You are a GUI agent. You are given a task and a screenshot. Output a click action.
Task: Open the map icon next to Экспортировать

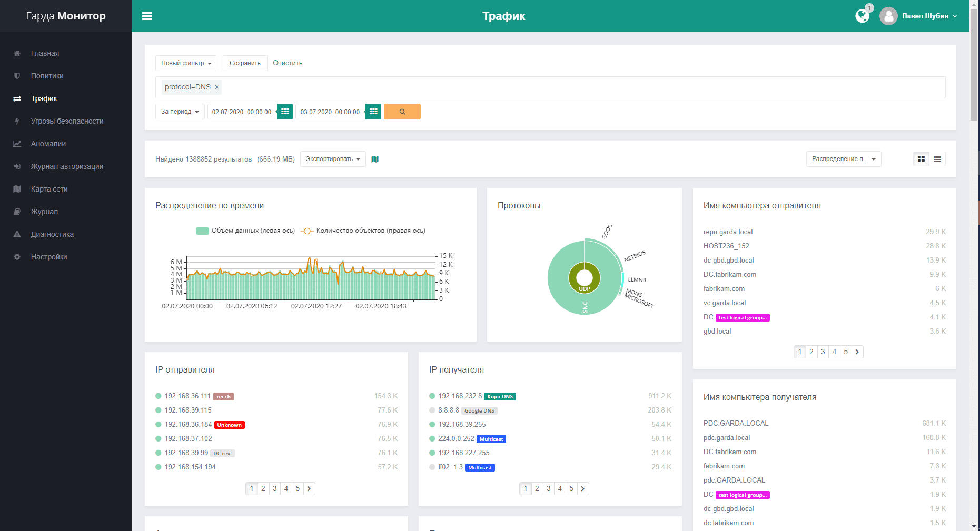click(x=375, y=159)
